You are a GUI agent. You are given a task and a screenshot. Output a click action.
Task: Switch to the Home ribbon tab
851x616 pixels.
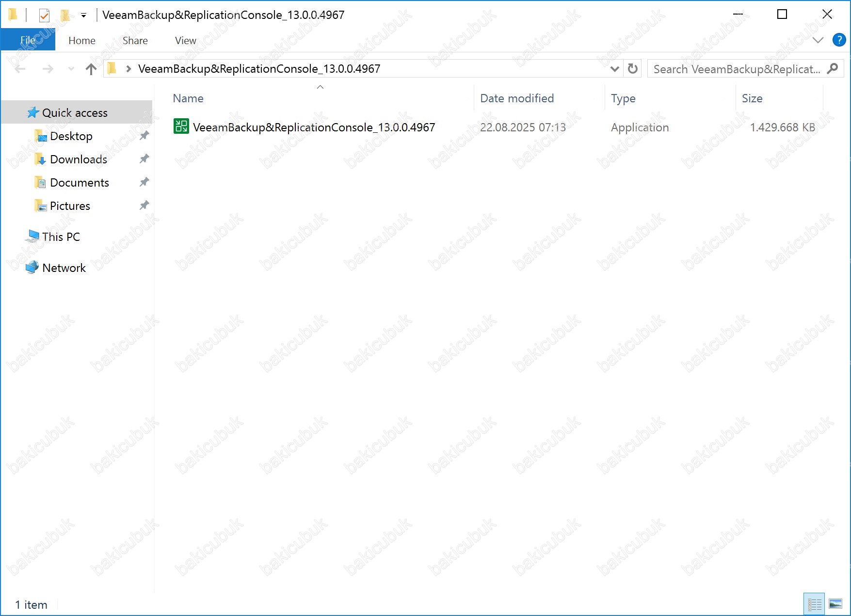[x=82, y=40]
